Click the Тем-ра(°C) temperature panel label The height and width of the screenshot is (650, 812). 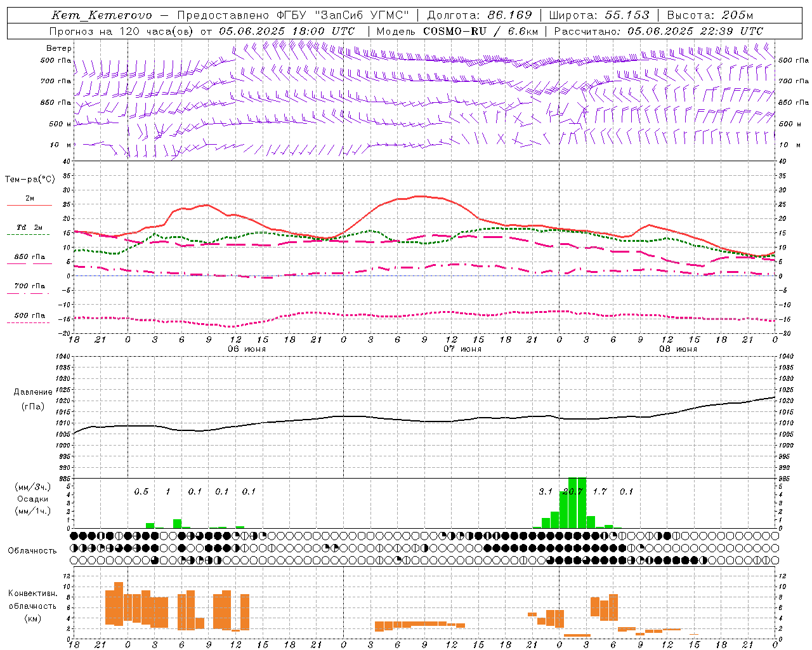tap(30, 180)
